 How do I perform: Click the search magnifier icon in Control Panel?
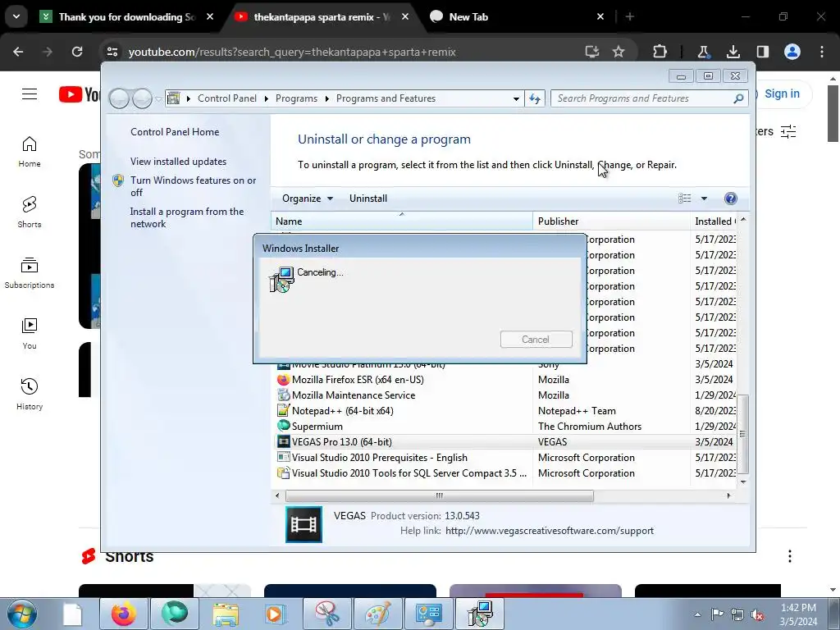[x=738, y=98]
